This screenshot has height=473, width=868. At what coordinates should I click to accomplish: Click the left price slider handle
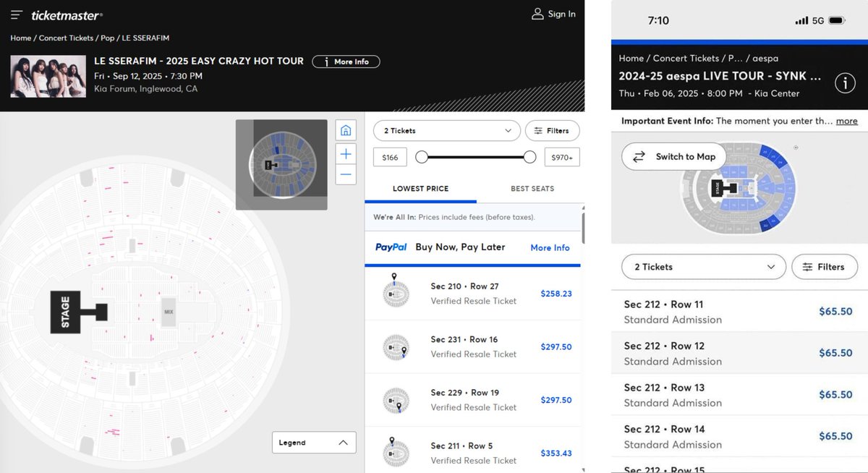tap(422, 157)
